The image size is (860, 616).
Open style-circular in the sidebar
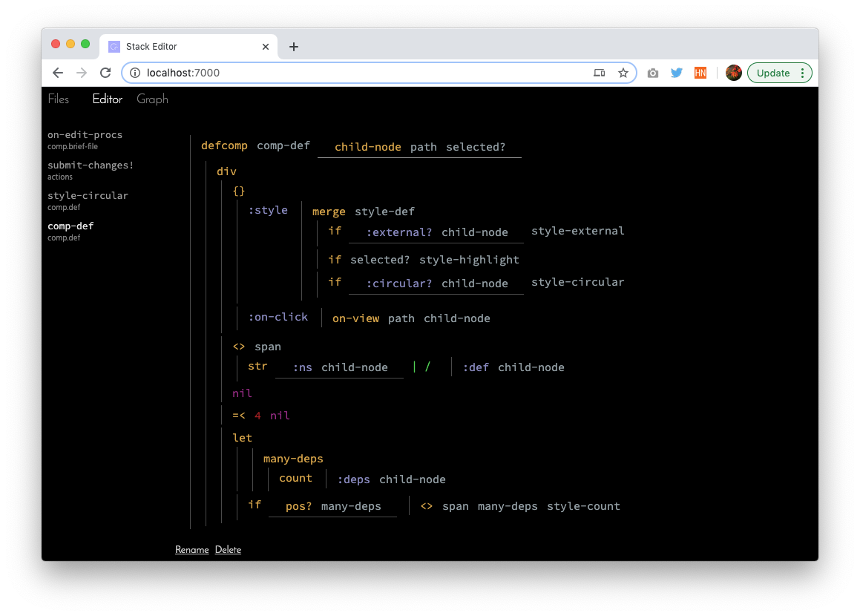(x=88, y=200)
